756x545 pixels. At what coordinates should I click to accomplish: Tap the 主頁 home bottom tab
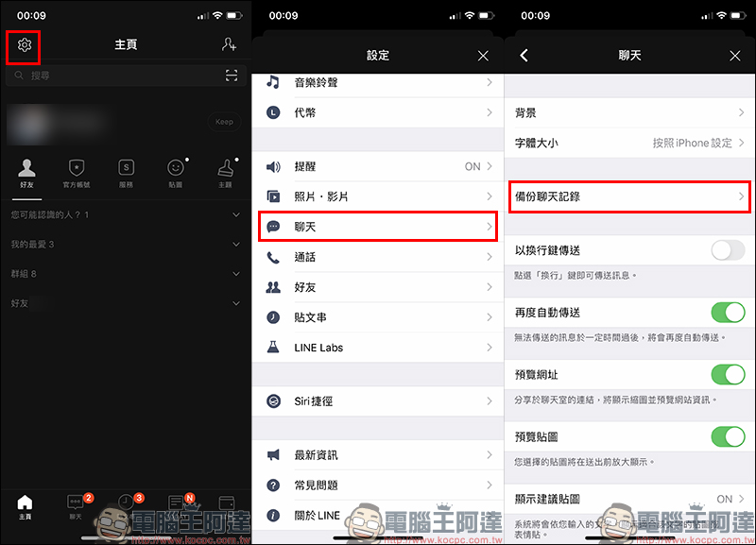pos(26,507)
